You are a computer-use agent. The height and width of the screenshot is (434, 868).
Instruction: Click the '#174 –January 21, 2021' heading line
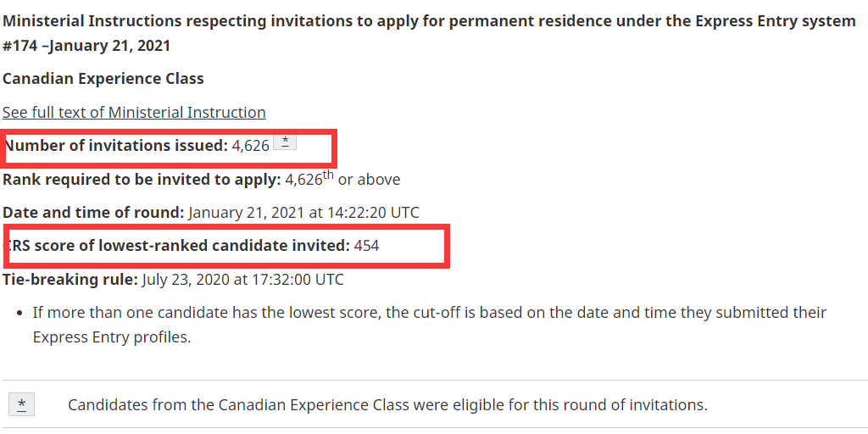[x=86, y=45]
